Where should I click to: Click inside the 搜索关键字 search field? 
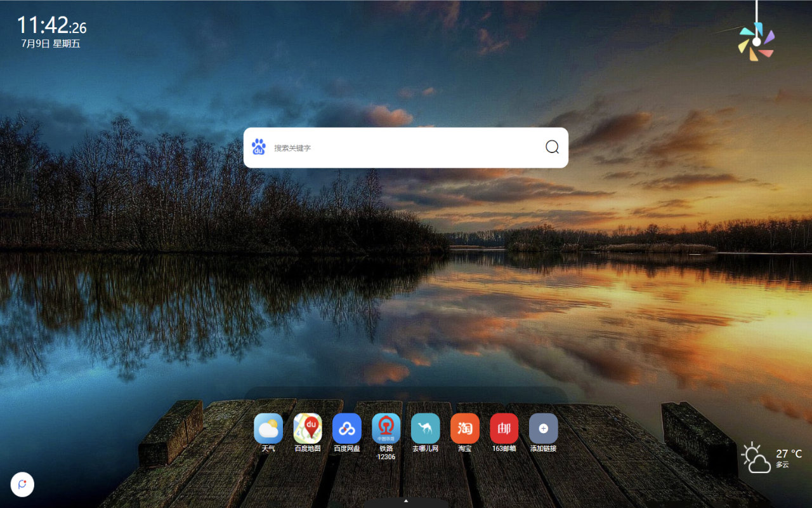(x=381, y=147)
